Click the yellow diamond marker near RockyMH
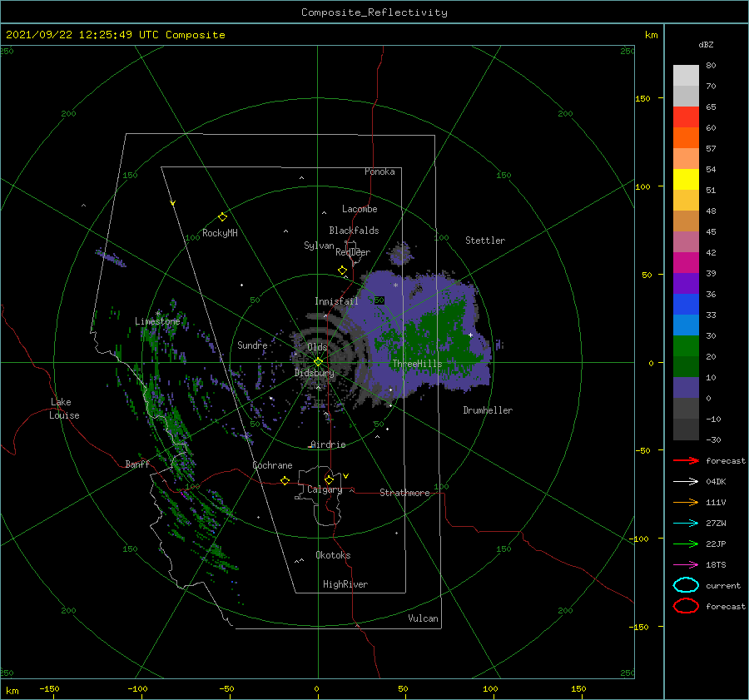Viewport: 749px width, 700px height. [222, 217]
